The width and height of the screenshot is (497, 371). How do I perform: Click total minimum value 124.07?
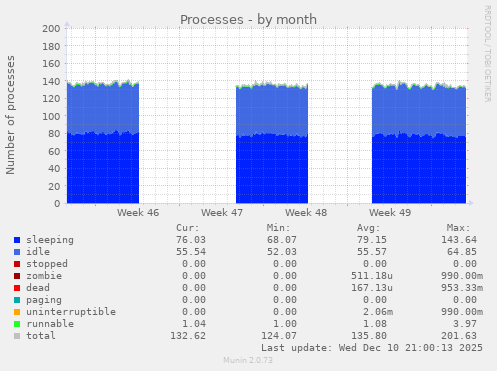click(279, 336)
